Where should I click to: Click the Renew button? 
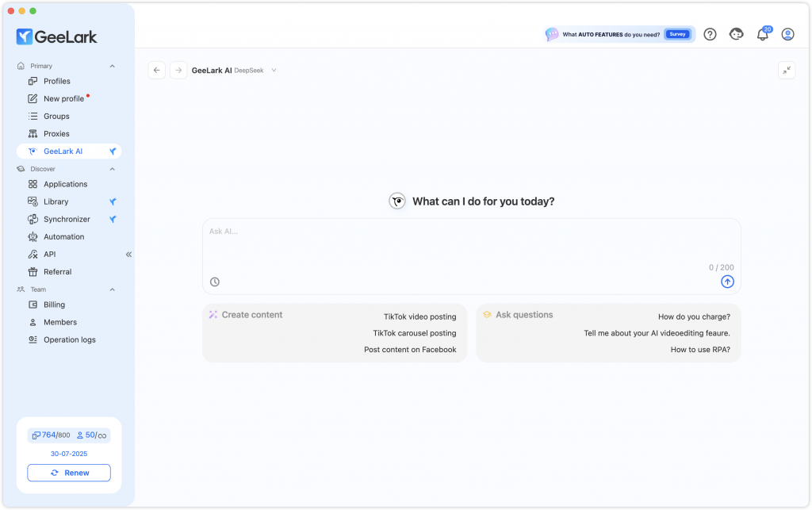click(69, 473)
